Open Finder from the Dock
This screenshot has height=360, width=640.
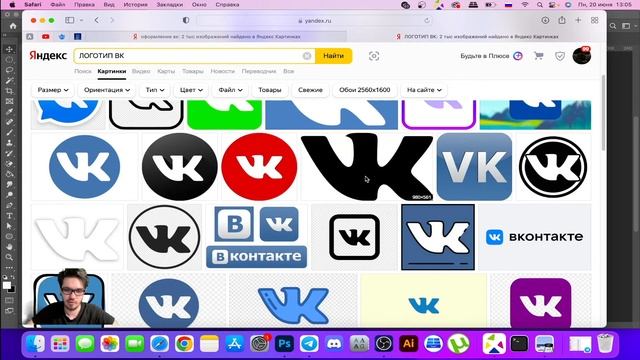coord(36,344)
